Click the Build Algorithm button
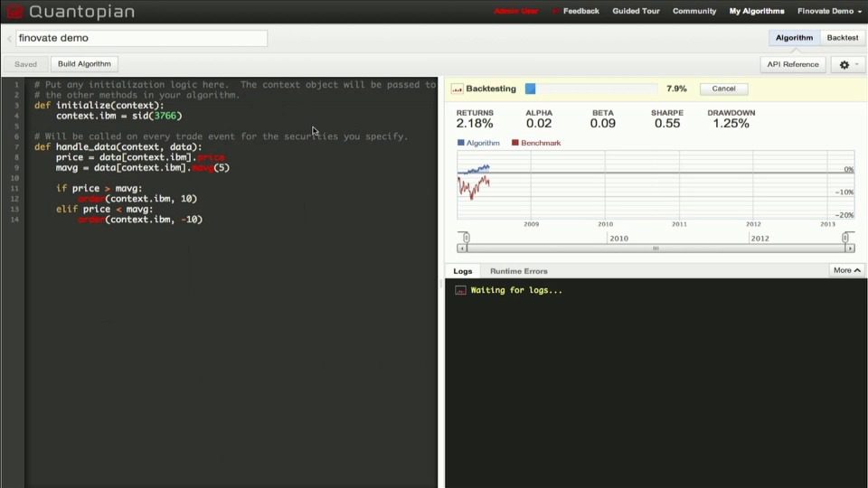This screenshot has height=488, width=868. 84,64
